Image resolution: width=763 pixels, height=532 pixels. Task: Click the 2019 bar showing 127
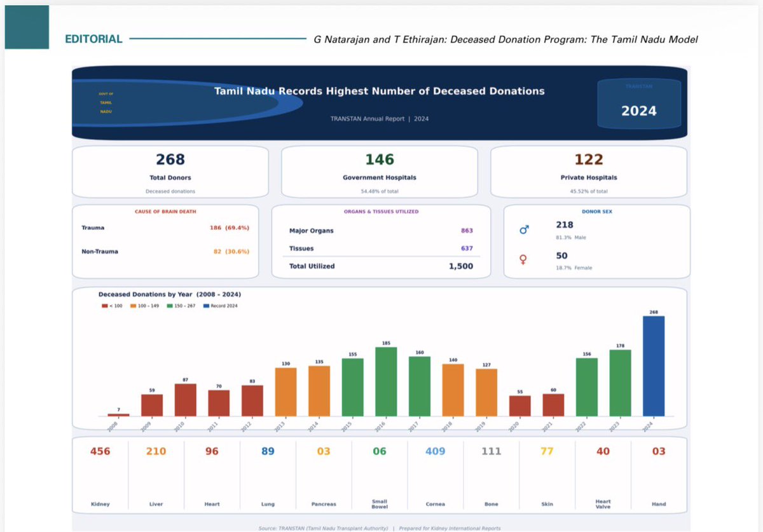coord(486,393)
